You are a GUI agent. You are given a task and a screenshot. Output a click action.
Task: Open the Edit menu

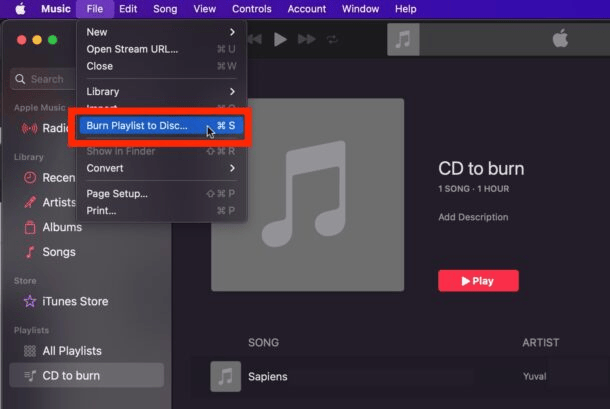128,9
